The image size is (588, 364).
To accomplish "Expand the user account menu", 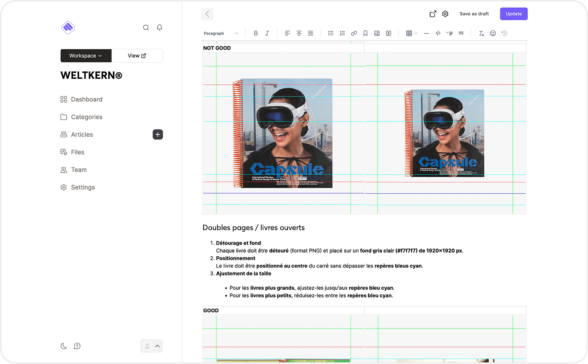I will [152, 346].
